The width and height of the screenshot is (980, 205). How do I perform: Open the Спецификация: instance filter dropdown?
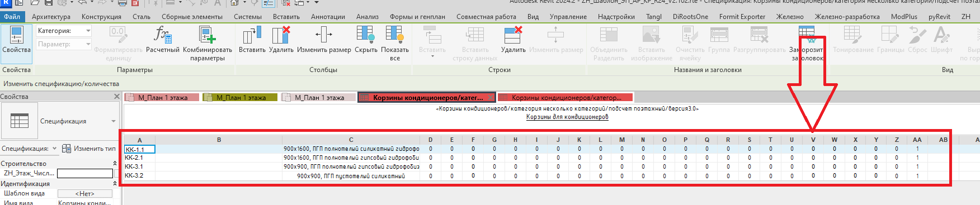54,149
